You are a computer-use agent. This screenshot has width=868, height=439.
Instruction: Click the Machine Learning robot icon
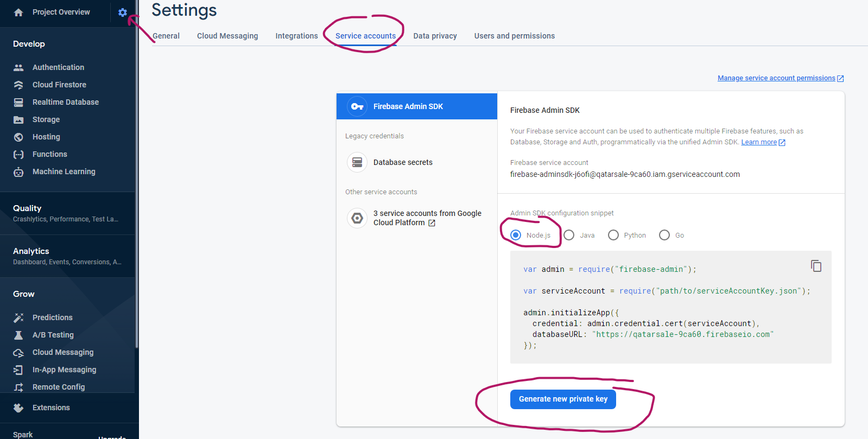[x=18, y=172]
